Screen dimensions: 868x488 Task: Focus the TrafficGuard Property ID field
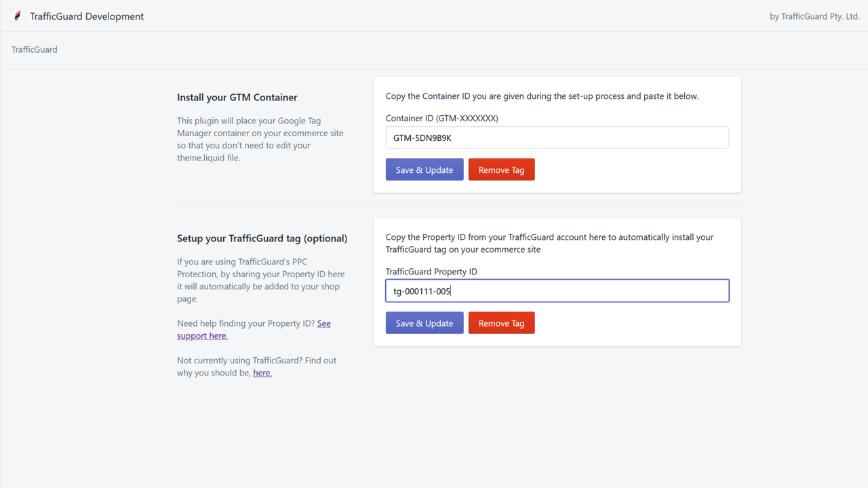coord(557,291)
